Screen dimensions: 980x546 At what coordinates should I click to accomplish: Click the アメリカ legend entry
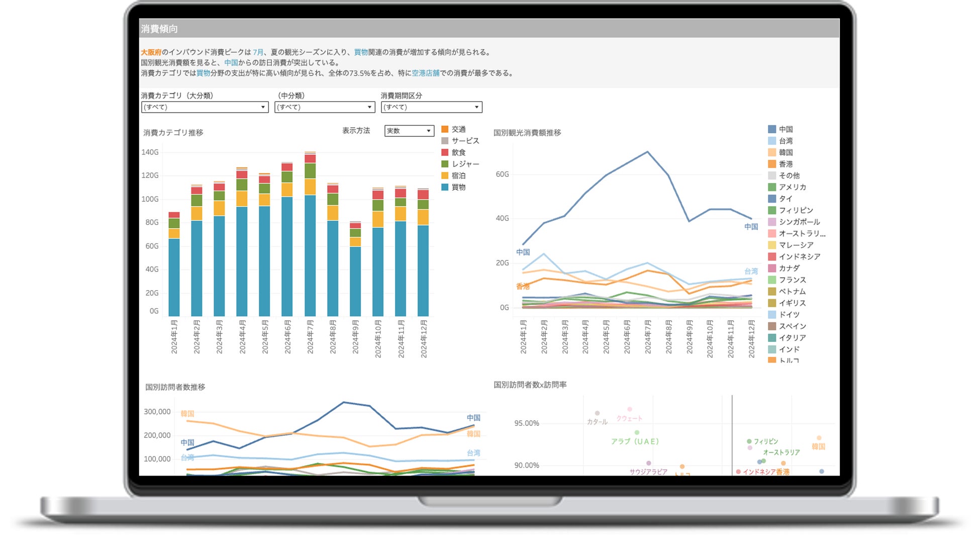tap(792, 187)
